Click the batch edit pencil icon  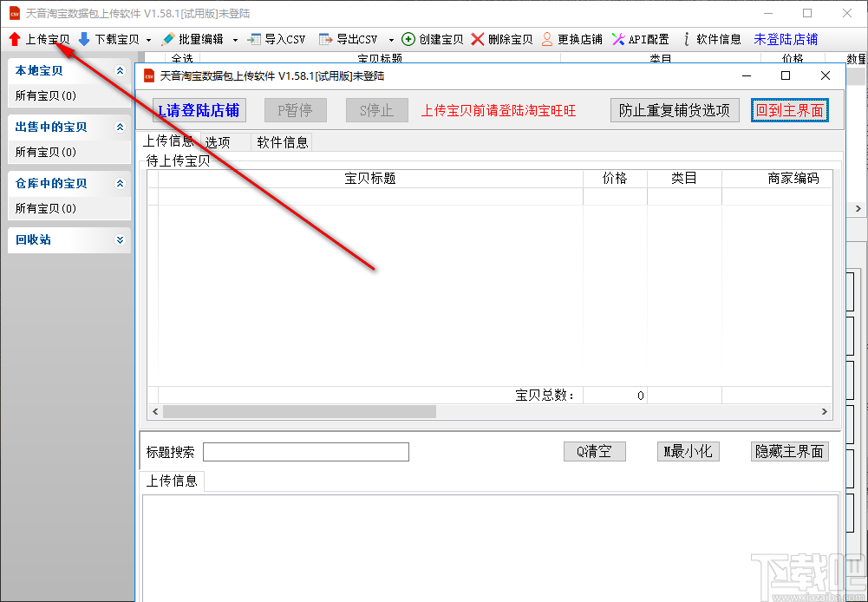click(167, 39)
